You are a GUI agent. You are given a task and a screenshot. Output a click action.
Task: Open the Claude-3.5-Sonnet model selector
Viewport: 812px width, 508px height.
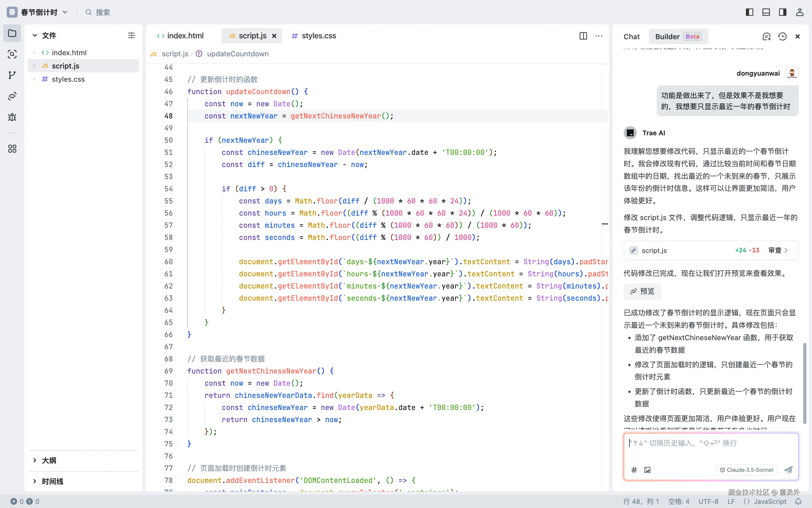pos(747,470)
